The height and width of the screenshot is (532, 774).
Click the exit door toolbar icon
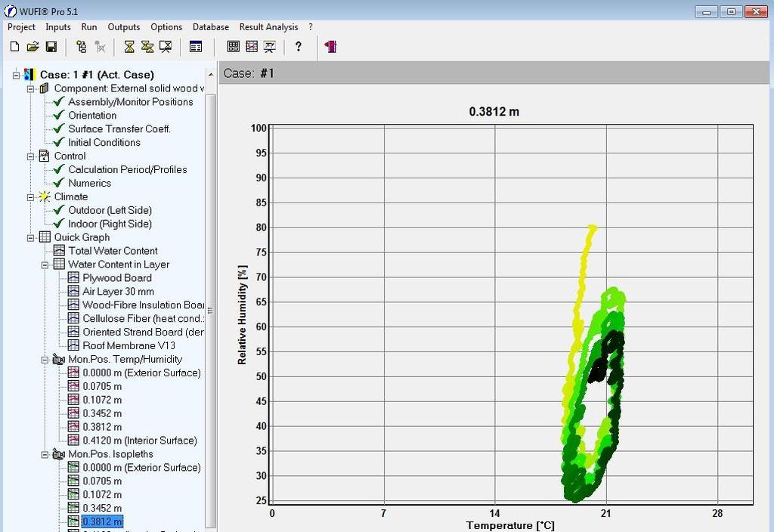coord(331,46)
